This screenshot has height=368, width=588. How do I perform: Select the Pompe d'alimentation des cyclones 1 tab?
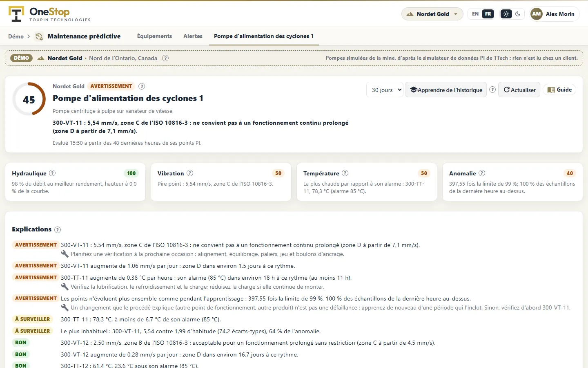point(264,36)
